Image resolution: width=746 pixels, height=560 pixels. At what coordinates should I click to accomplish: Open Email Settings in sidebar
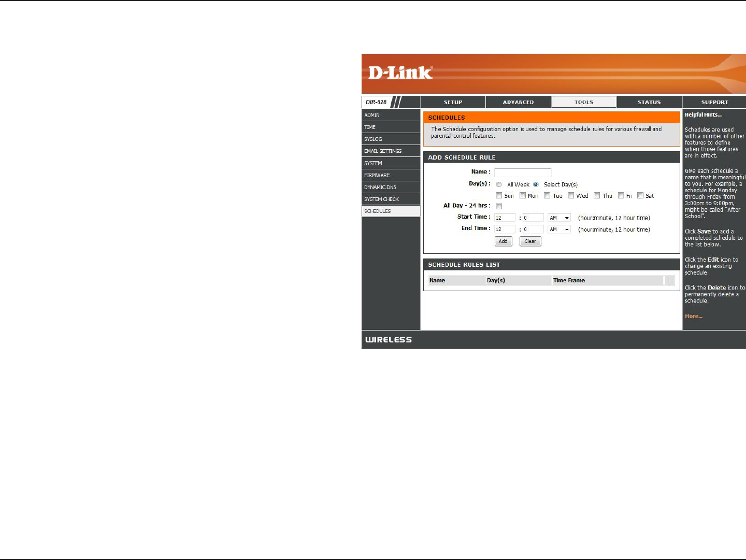391,151
